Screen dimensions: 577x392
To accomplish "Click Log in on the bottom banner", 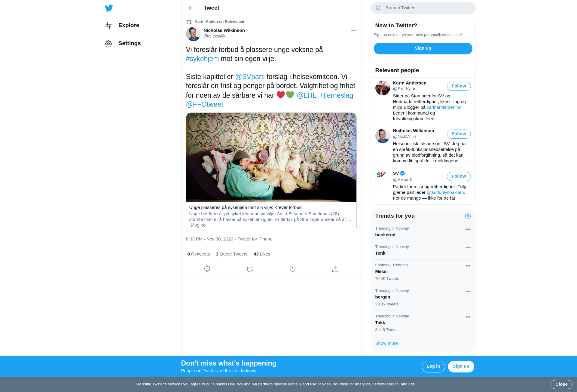I will [x=433, y=366].
